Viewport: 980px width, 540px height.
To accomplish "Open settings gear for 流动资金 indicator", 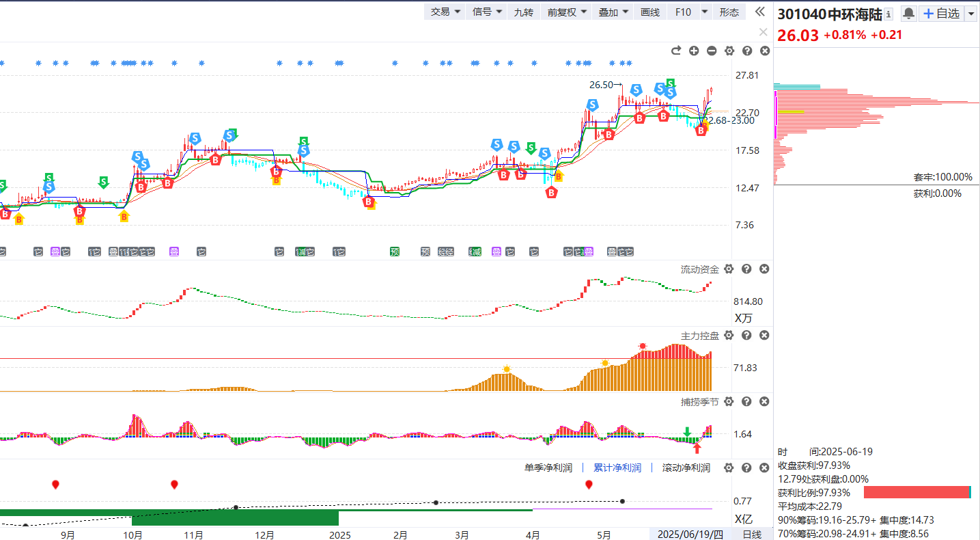I will [x=729, y=269].
